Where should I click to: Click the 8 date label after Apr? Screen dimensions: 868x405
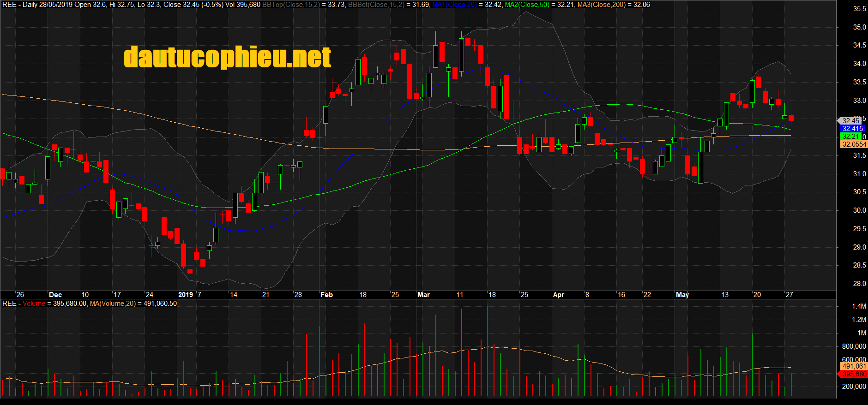pyautogui.click(x=587, y=295)
